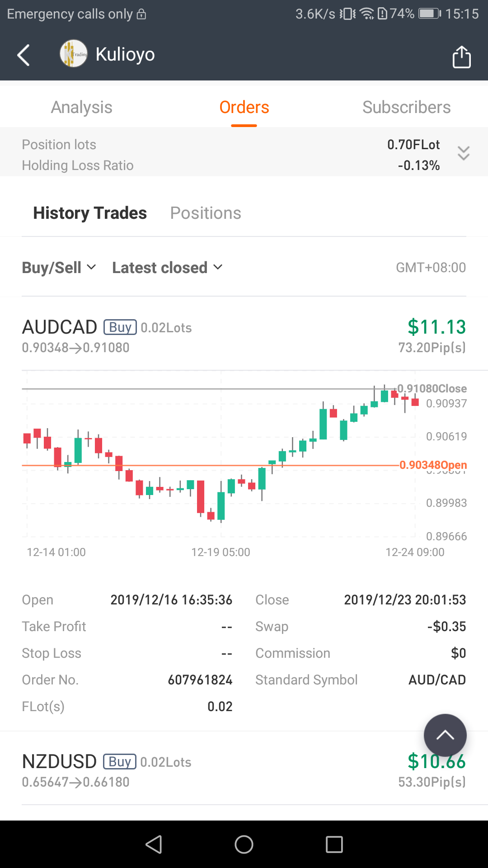This screenshot has width=488, height=868.
Task: Switch to the Analysis tab
Action: click(x=82, y=108)
